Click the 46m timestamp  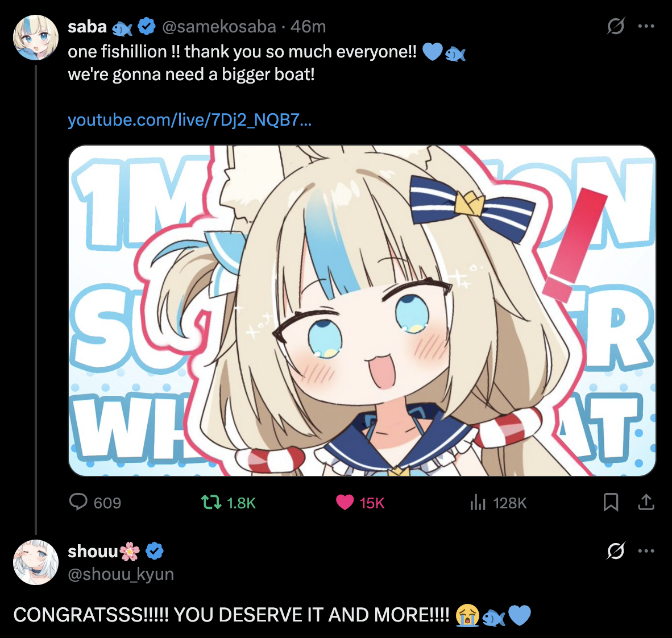(x=308, y=27)
